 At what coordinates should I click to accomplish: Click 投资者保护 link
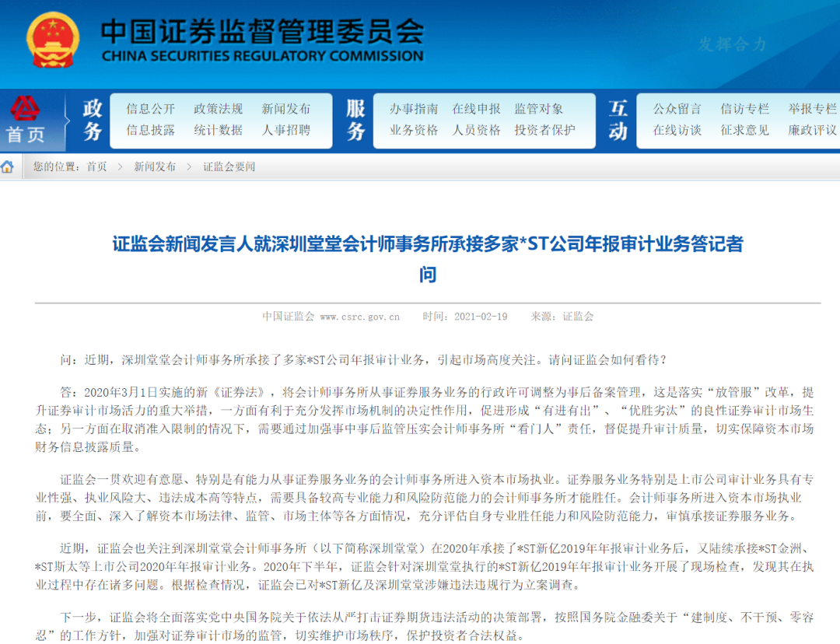point(544,130)
